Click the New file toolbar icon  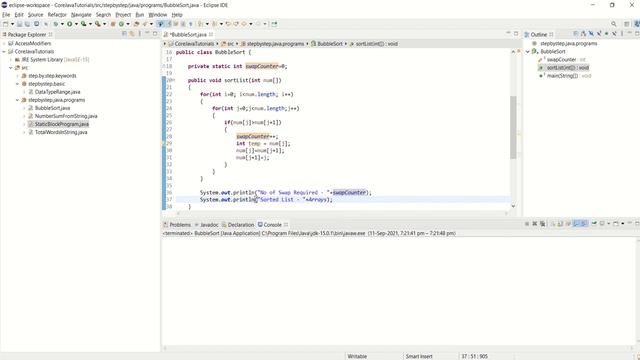point(5,24)
